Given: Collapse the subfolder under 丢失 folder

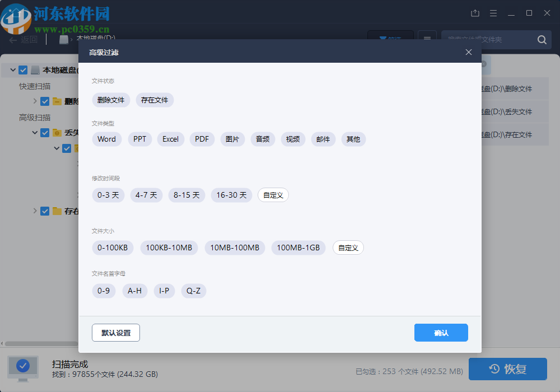Looking at the screenshot, I should click(57, 148).
